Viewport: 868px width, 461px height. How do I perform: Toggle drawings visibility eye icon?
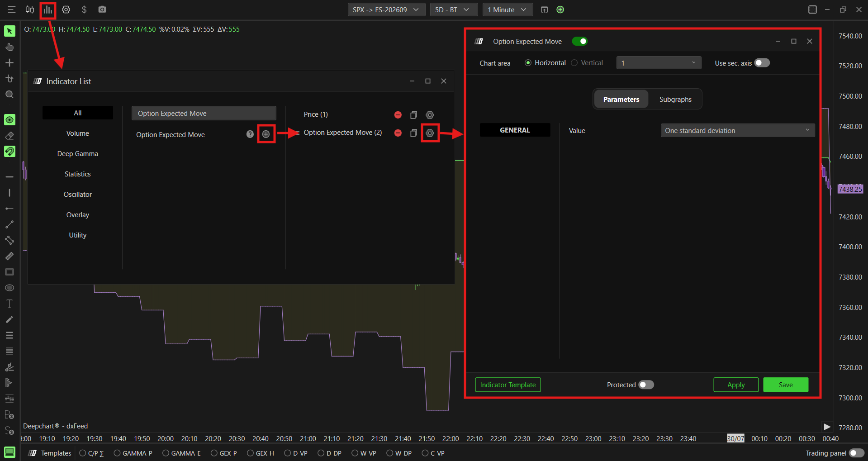tap(9, 119)
